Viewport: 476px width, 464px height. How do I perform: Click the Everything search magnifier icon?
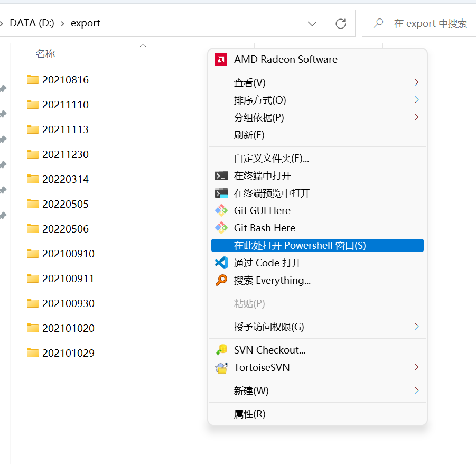tap(221, 281)
